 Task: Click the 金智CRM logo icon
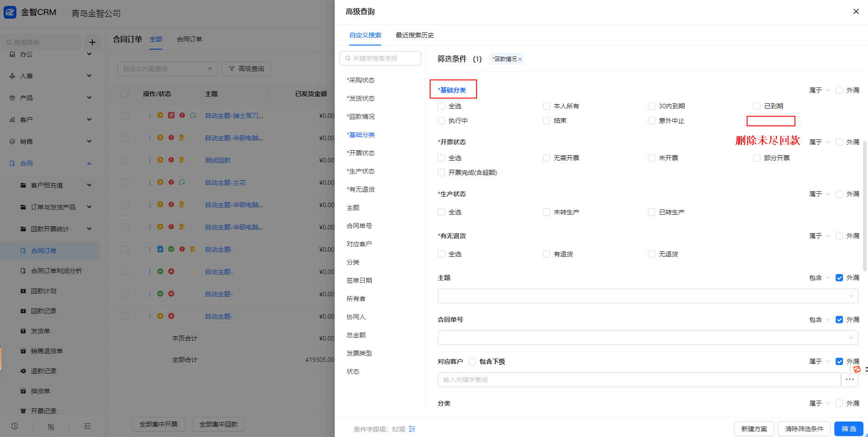[x=10, y=12]
